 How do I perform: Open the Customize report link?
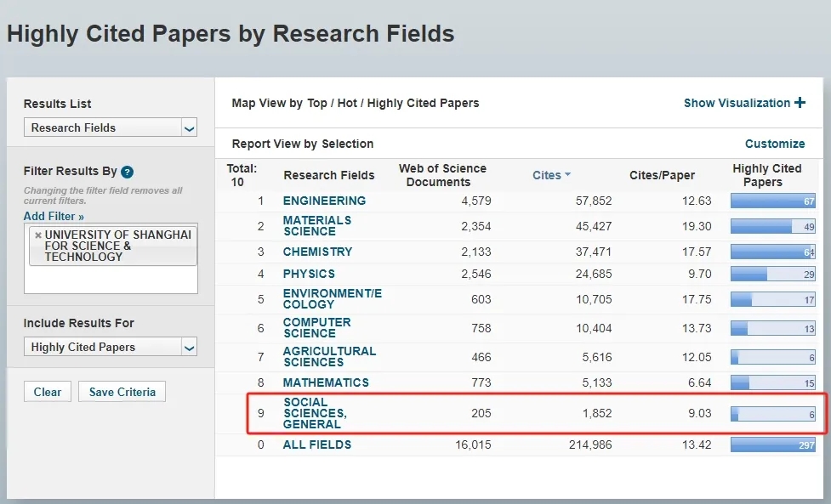click(774, 144)
